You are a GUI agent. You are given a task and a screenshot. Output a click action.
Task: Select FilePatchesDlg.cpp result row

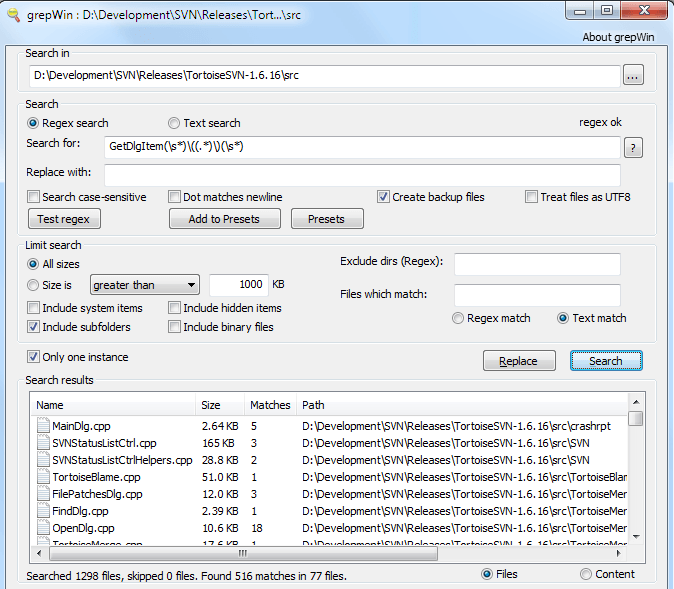(329, 494)
